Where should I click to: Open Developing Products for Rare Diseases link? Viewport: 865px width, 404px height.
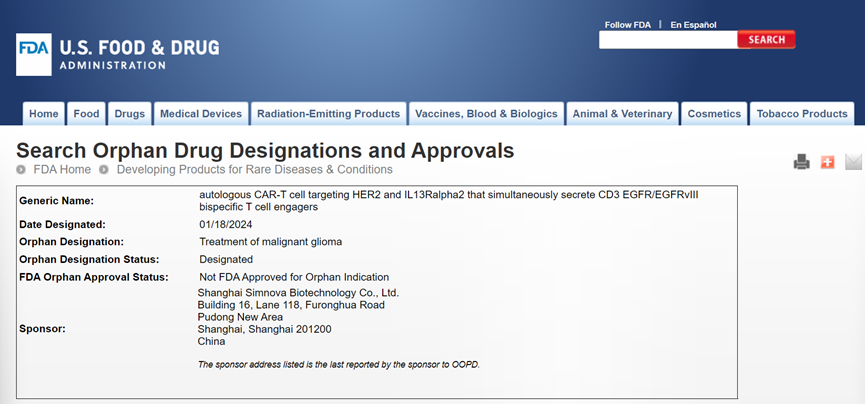click(x=254, y=170)
